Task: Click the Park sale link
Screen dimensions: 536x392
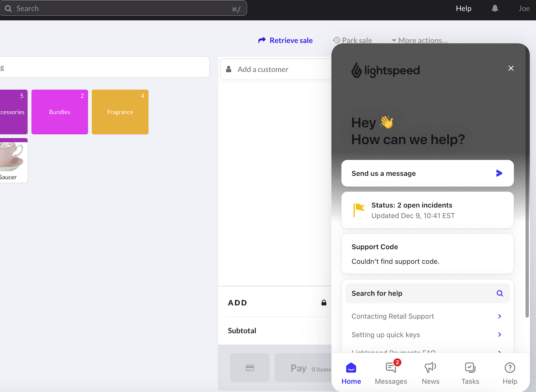Action: [353, 40]
